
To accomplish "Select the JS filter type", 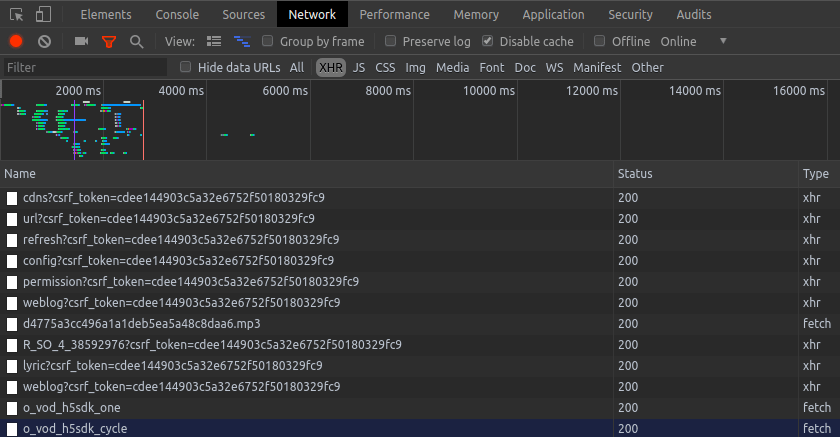I will point(358,67).
